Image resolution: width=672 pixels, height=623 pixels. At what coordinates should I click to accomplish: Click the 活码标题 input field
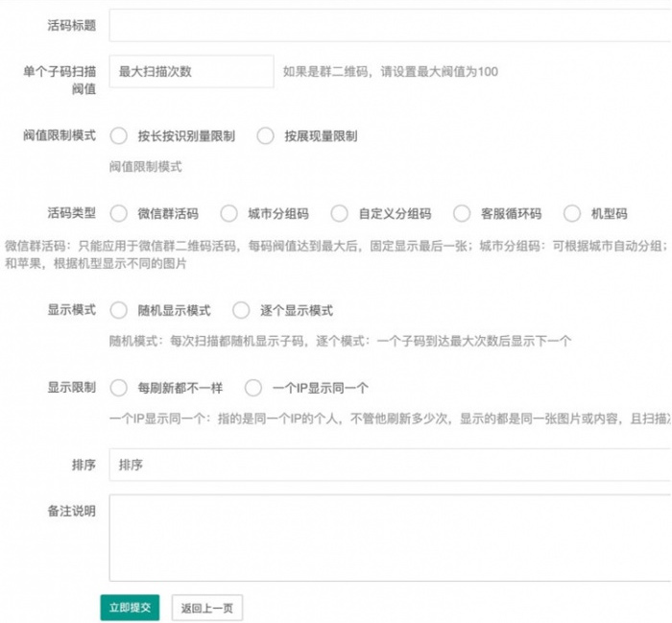coord(390,25)
